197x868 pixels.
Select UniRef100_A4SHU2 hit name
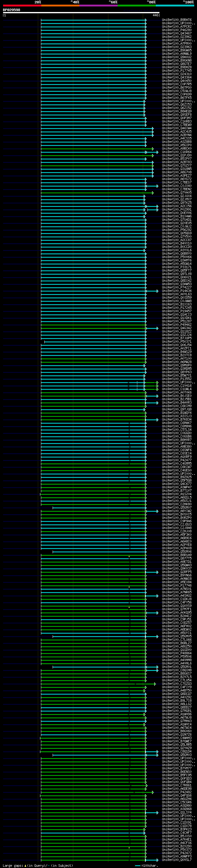pyautogui.click(x=177, y=596)
